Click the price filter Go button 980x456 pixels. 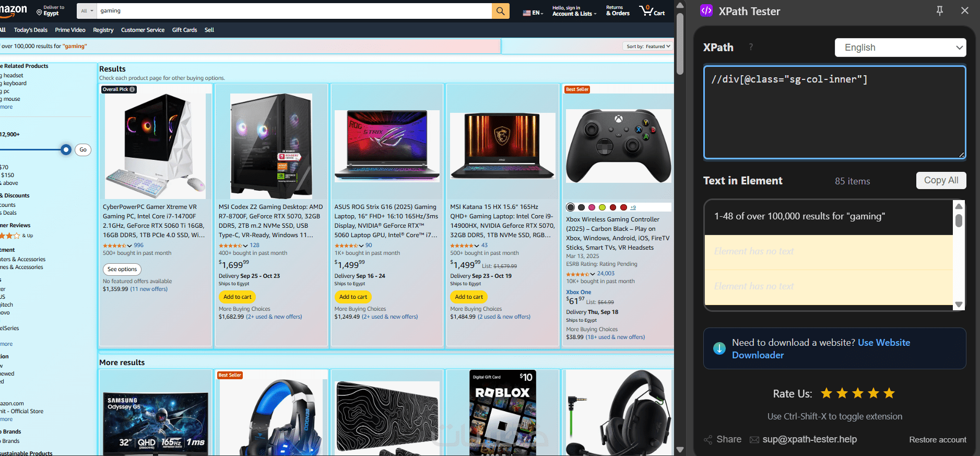tap(83, 150)
